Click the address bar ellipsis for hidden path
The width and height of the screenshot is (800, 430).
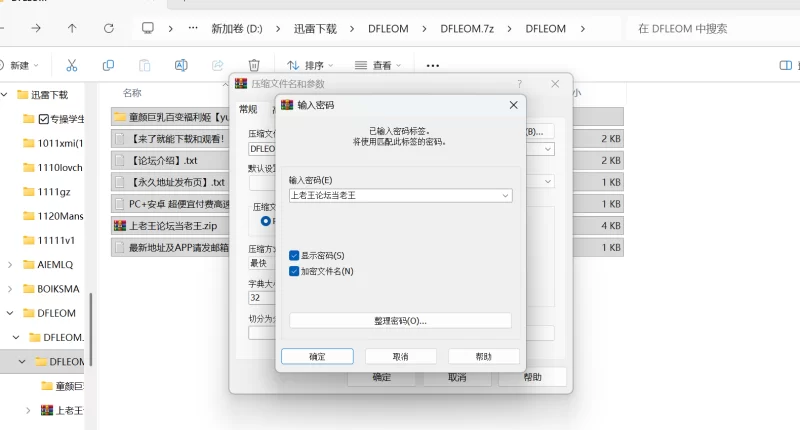193,28
